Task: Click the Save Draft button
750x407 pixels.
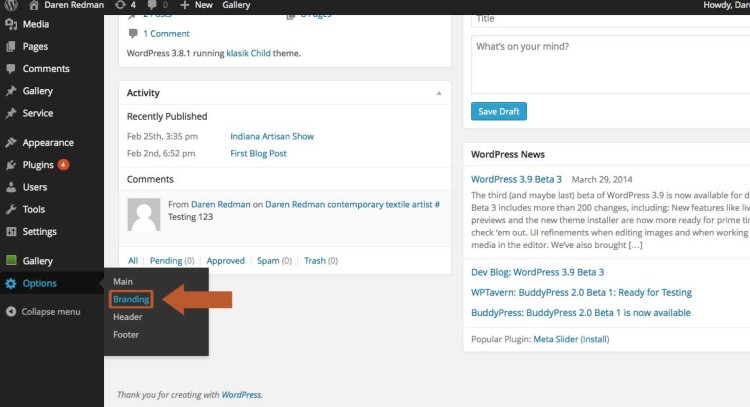Action: click(x=498, y=111)
